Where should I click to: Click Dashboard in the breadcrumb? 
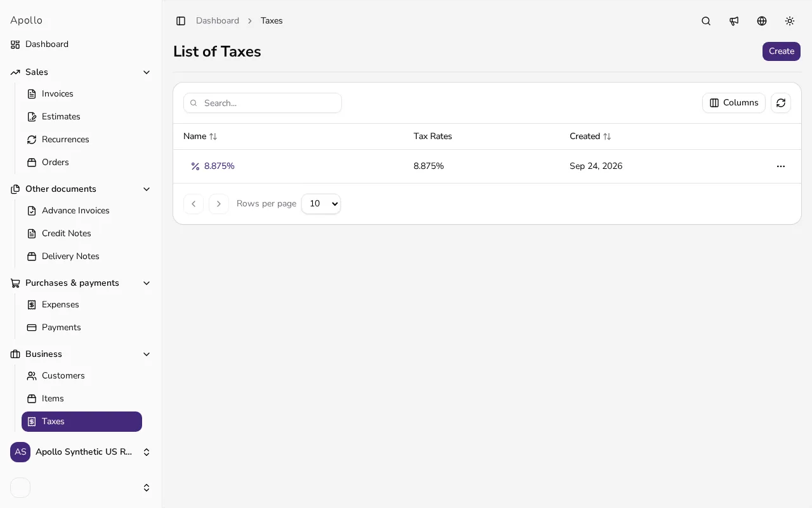218,21
